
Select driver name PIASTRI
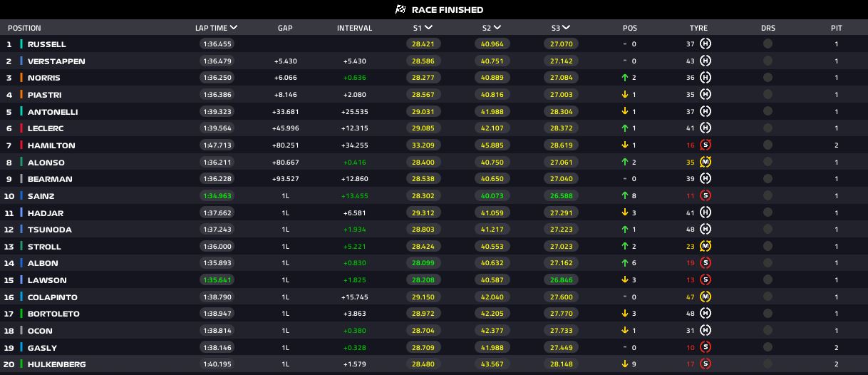coord(44,95)
